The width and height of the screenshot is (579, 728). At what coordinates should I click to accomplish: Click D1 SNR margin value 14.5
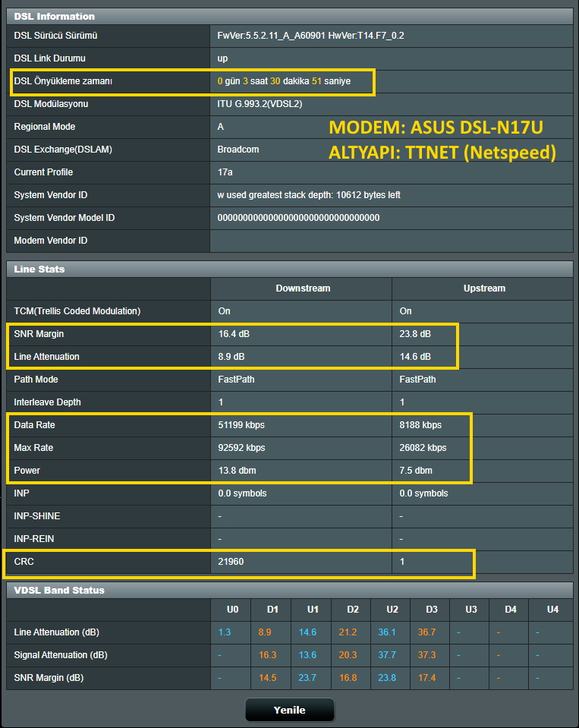click(268, 677)
